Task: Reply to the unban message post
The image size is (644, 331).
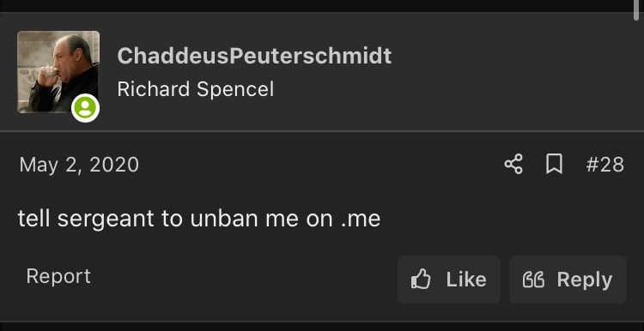Action: pos(568,280)
